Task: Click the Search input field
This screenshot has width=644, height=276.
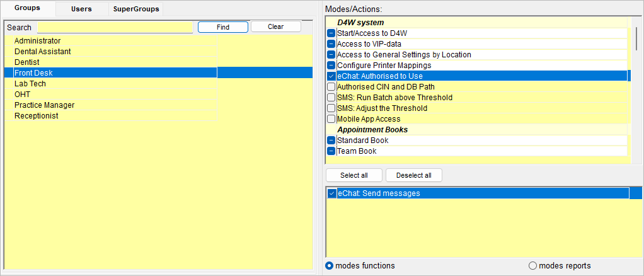Action: (115, 28)
